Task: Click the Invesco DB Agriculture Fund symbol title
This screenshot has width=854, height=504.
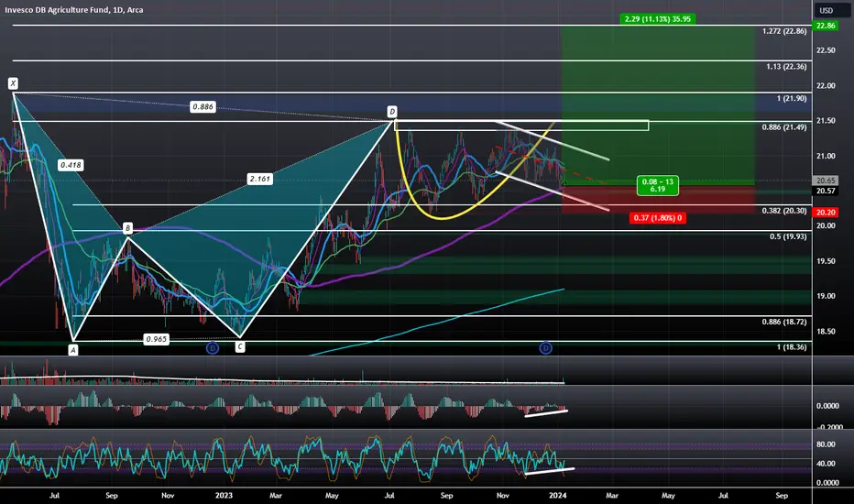Action: pos(74,10)
